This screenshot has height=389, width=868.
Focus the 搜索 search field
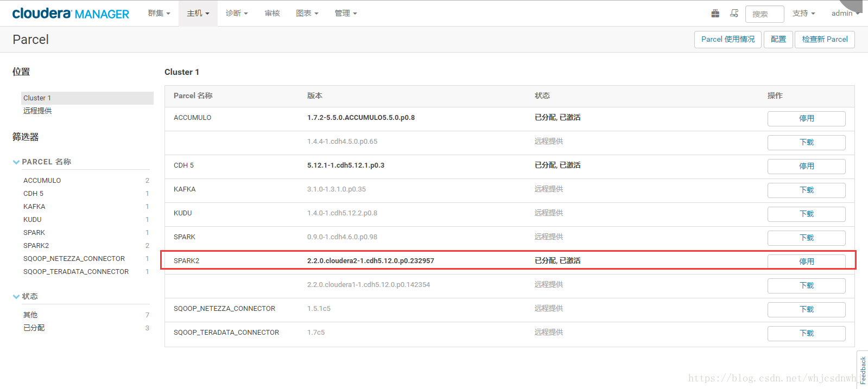(765, 14)
